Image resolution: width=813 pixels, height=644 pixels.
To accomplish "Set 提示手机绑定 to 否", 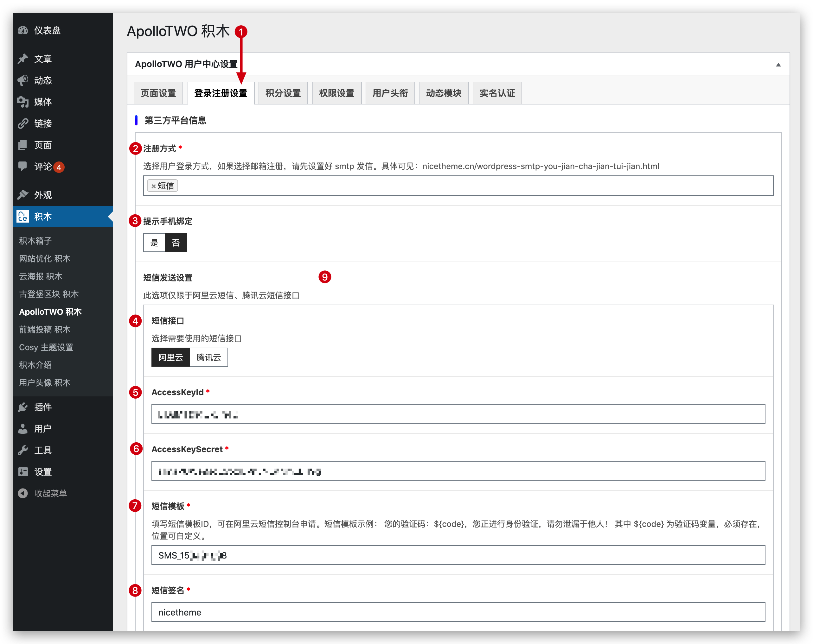I will click(176, 242).
